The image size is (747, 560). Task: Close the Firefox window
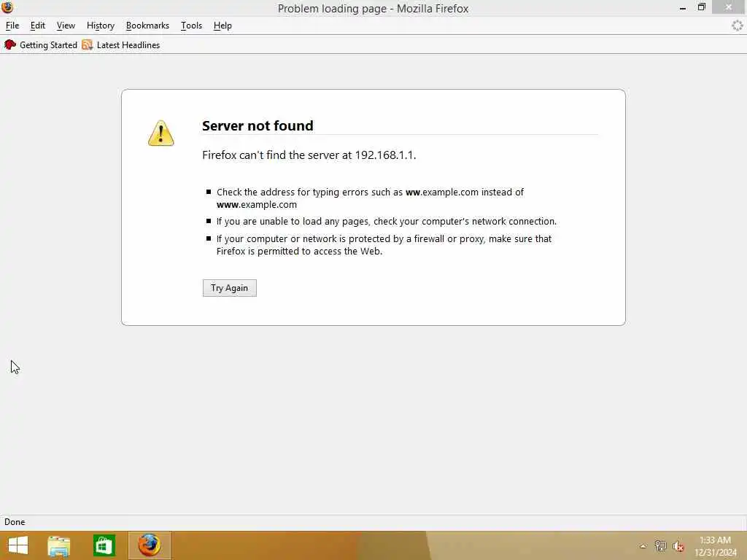tap(729, 7)
